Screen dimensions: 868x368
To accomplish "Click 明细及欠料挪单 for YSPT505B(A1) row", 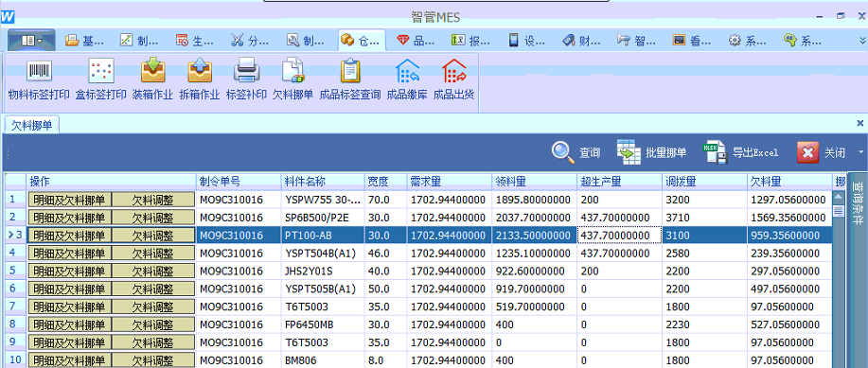I will coord(69,289).
